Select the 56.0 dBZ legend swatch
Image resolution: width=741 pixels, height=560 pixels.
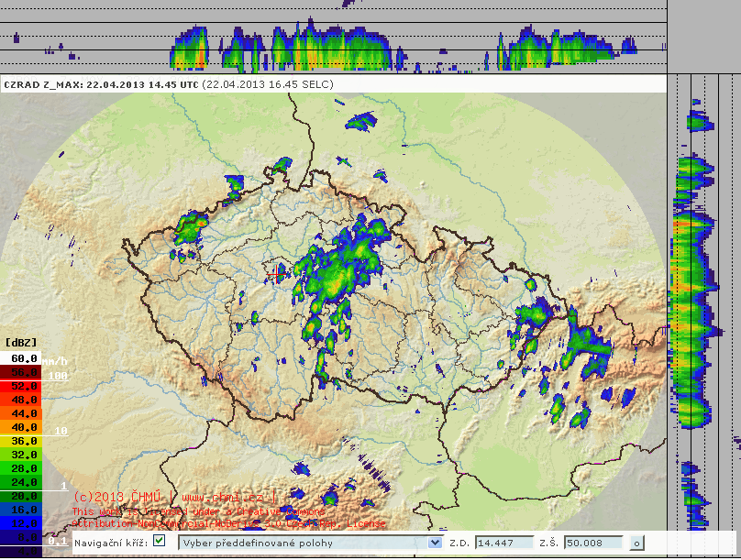[x=21, y=372]
